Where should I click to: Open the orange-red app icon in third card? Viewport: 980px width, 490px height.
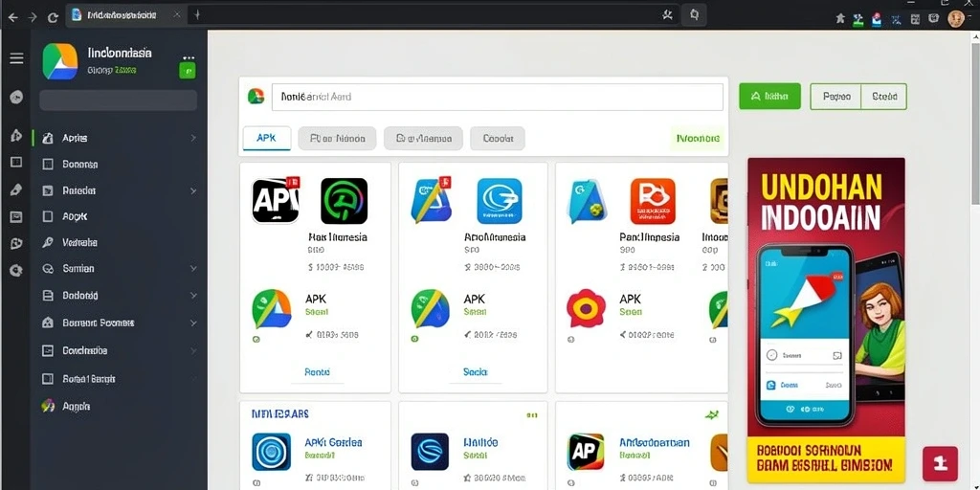point(653,201)
